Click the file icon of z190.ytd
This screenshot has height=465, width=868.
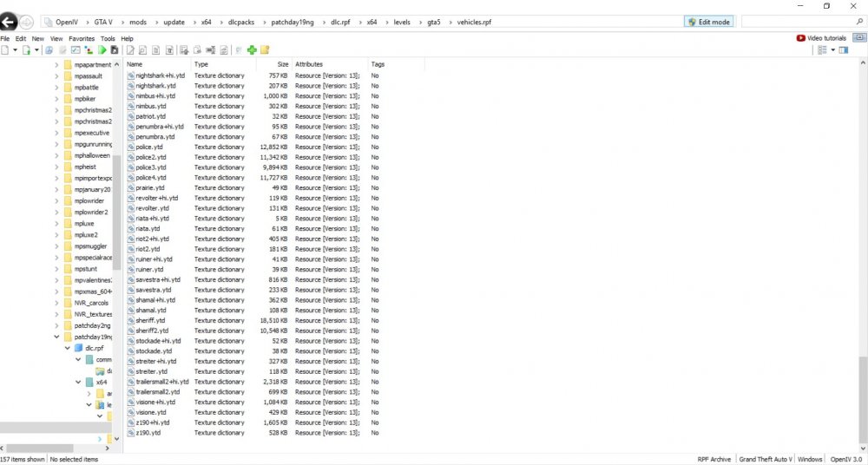(131, 433)
